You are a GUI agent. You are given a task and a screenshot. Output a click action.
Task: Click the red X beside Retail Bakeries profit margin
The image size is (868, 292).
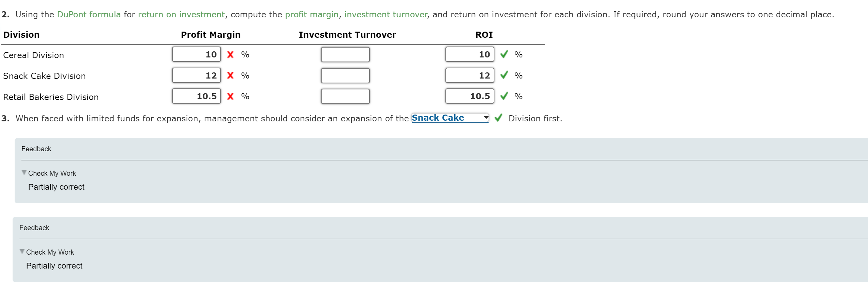(x=230, y=97)
